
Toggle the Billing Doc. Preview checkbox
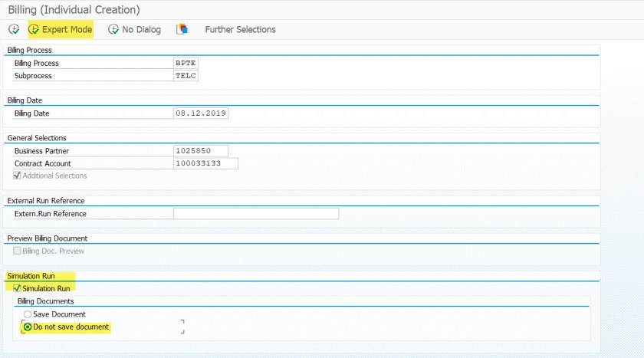pos(17,251)
